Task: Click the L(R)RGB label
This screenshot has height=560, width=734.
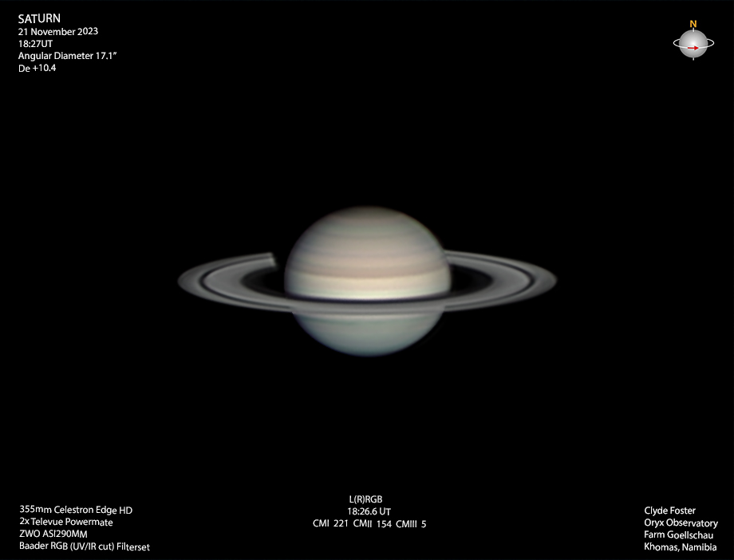Action: pyautogui.click(x=366, y=499)
